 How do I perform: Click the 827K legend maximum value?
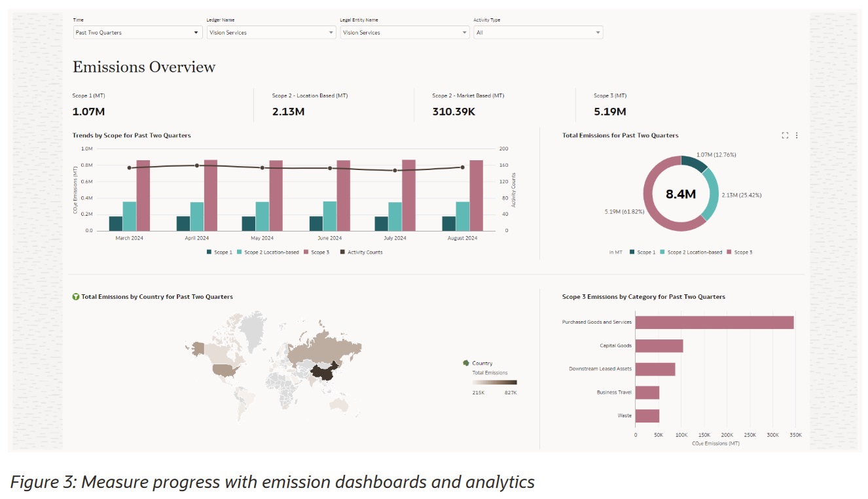(x=511, y=392)
